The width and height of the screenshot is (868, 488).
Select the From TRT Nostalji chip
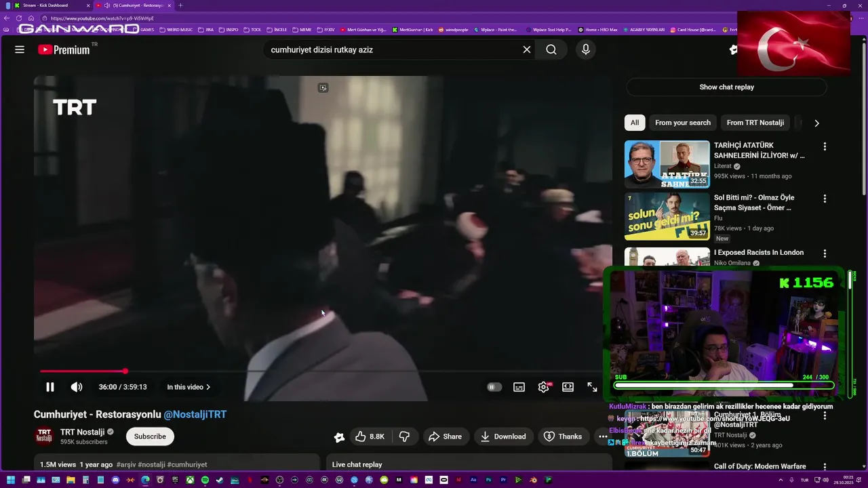[755, 123]
